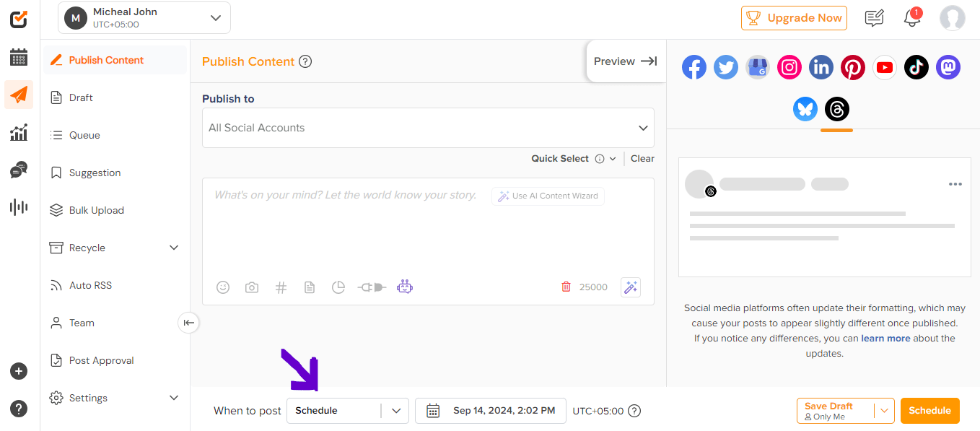Click the plus add icon in left rail

pyautogui.click(x=19, y=372)
